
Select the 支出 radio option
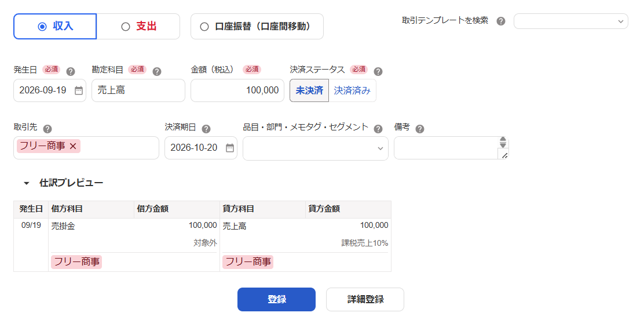point(138,26)
